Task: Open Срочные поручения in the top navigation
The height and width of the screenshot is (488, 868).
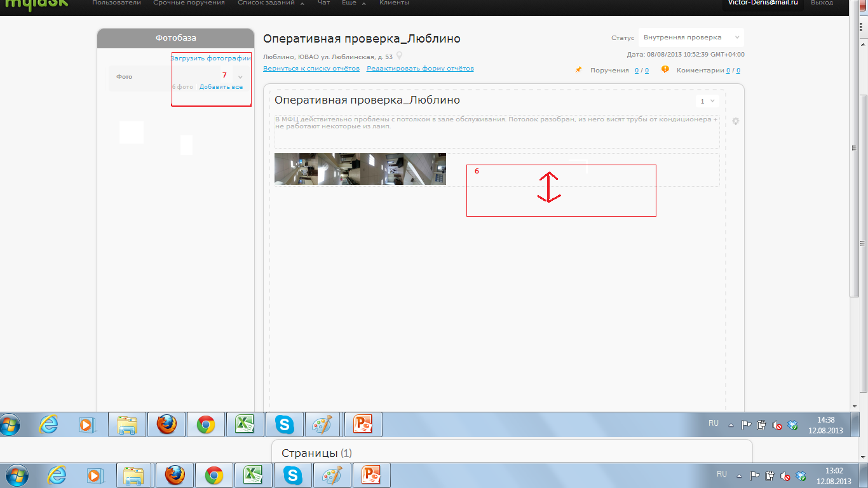Action: (189, 3)
